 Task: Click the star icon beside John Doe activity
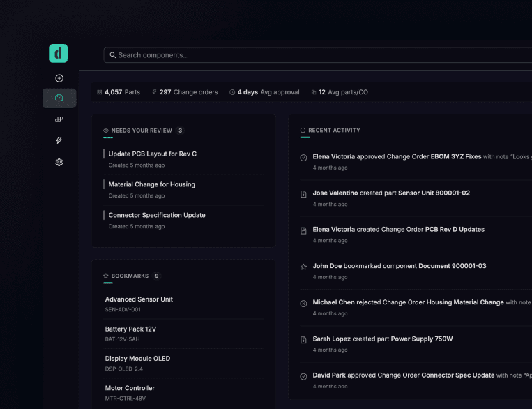pyautogui.click(x=303, y=267)
